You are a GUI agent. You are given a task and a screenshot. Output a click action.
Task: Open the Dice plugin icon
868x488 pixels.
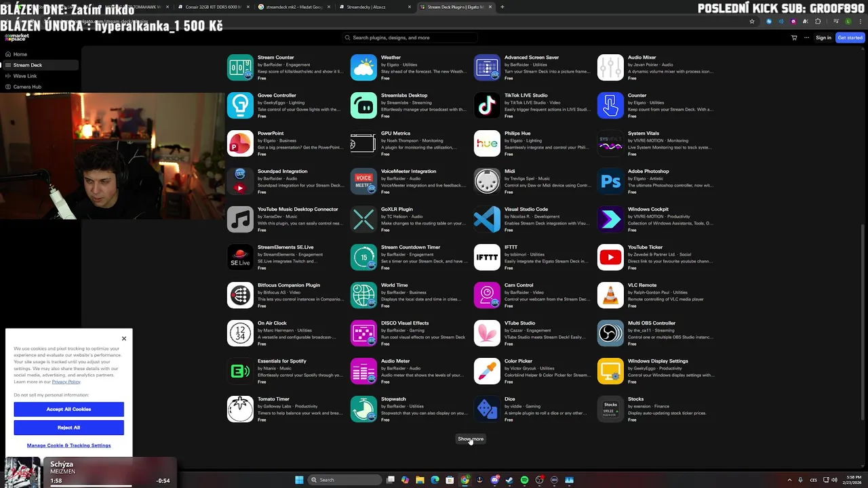(x=487, y=409)
